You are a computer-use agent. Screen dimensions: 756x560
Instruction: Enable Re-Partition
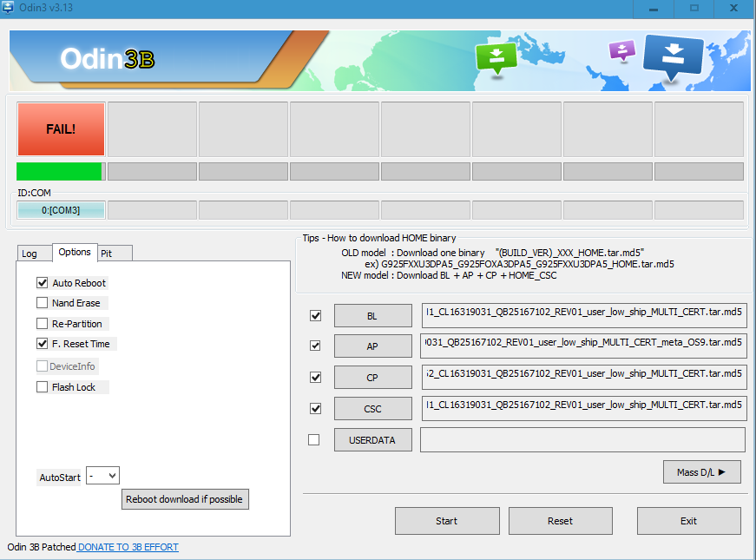click(43, 323)
